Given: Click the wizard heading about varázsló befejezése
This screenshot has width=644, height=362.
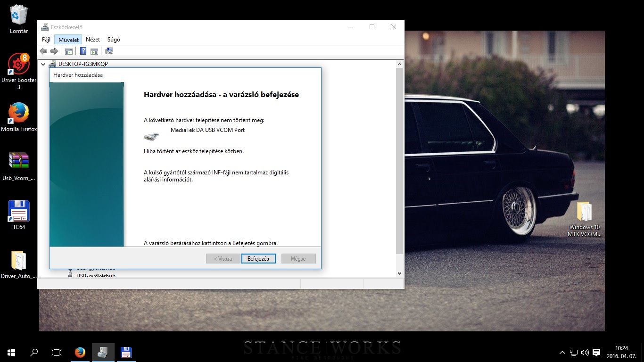Looking at the screenshot, I should (x=221, y=95).
